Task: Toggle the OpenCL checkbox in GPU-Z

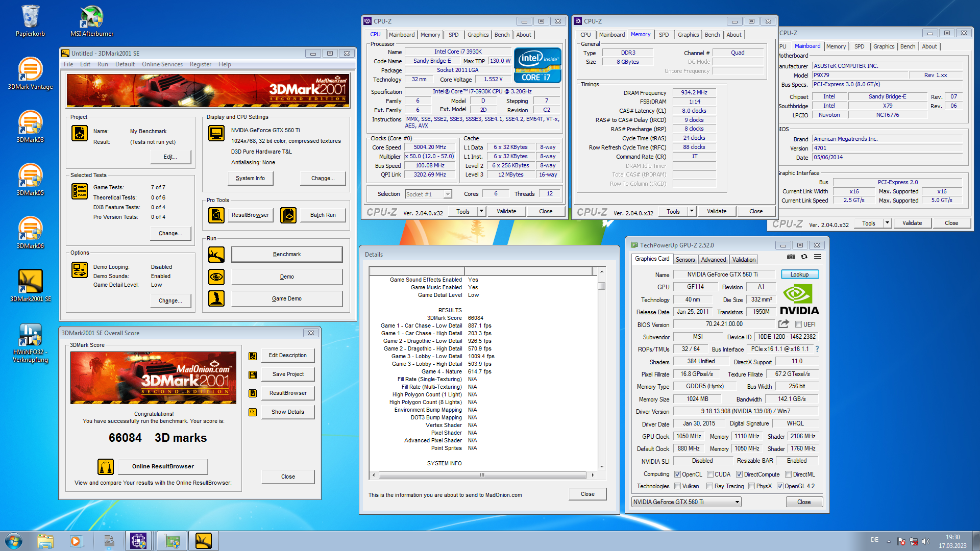Action: [x=678, y=474]
